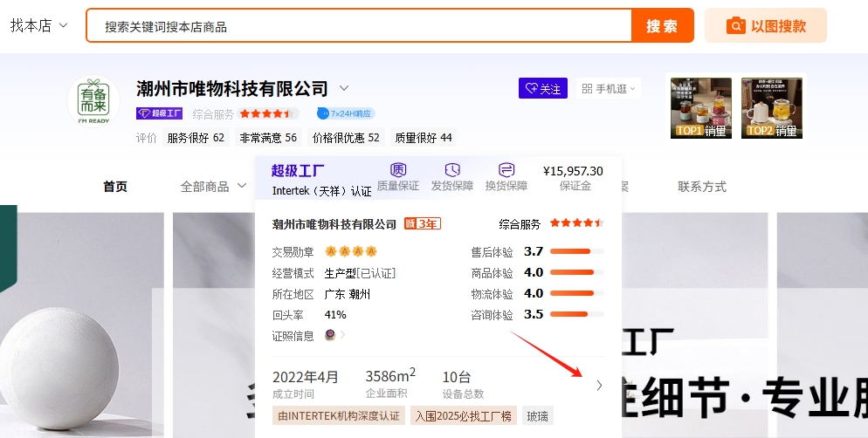The image size is (868, 438).
Task: Click the 物流体验 4.0 score bar
Action: tap(577, 294)
